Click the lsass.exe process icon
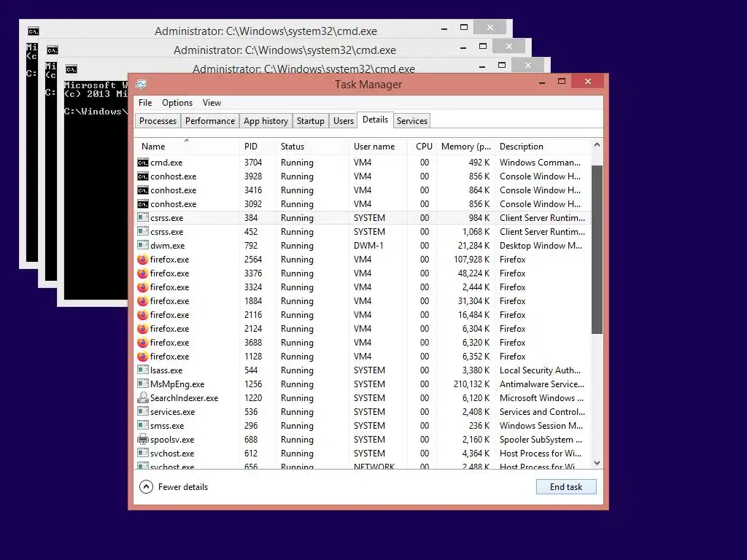 click(x=142, y=370)
